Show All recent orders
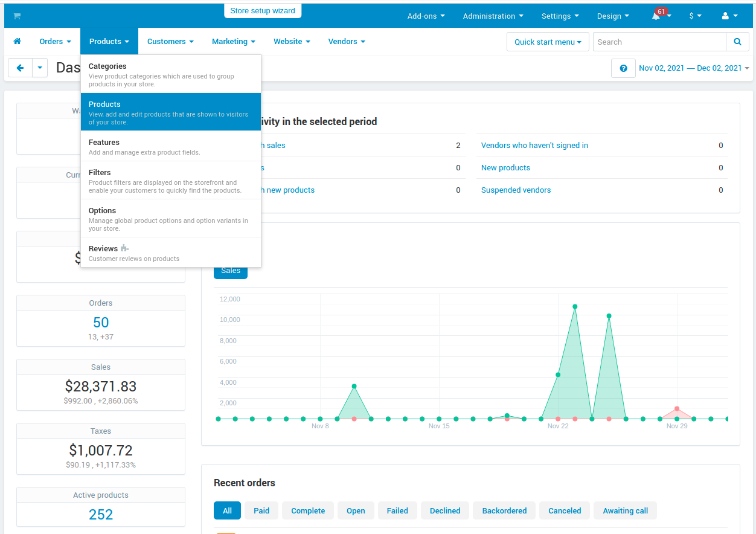 pos(227,510)
